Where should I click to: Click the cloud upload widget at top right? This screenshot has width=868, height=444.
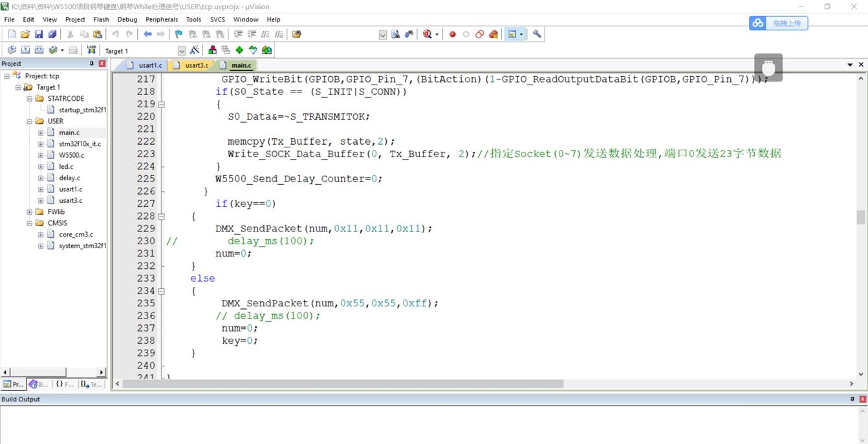(x=779, y=23)
